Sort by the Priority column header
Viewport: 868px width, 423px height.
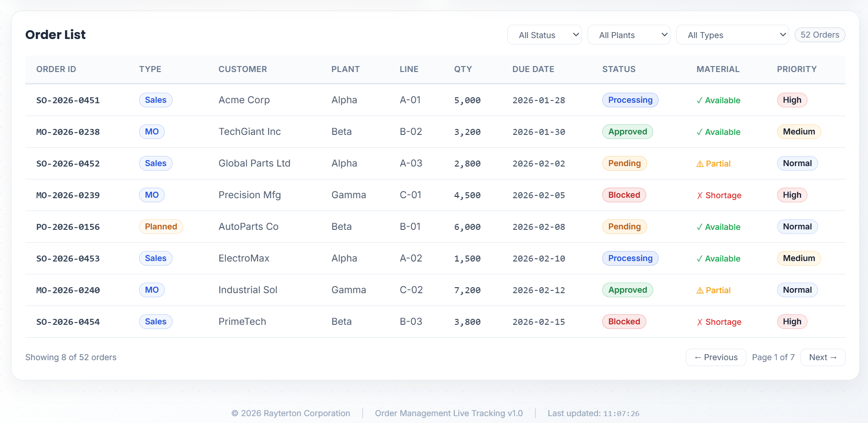[796, 69]
